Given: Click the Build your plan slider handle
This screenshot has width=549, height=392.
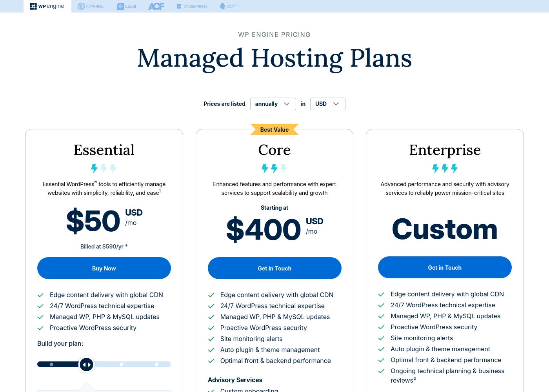Looking at the screenshot, I should click(x=87, y=365).
